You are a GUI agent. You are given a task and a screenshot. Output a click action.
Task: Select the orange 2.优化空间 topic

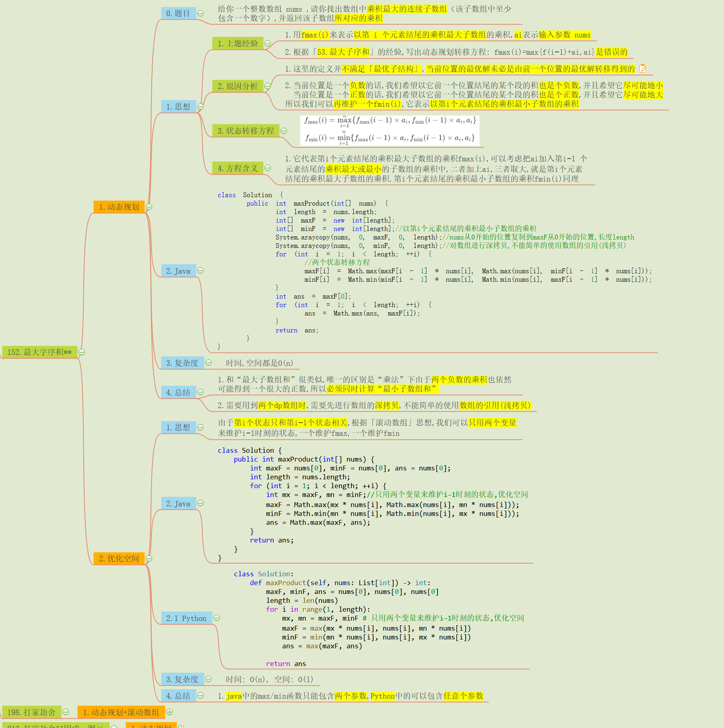coord(119,559)
